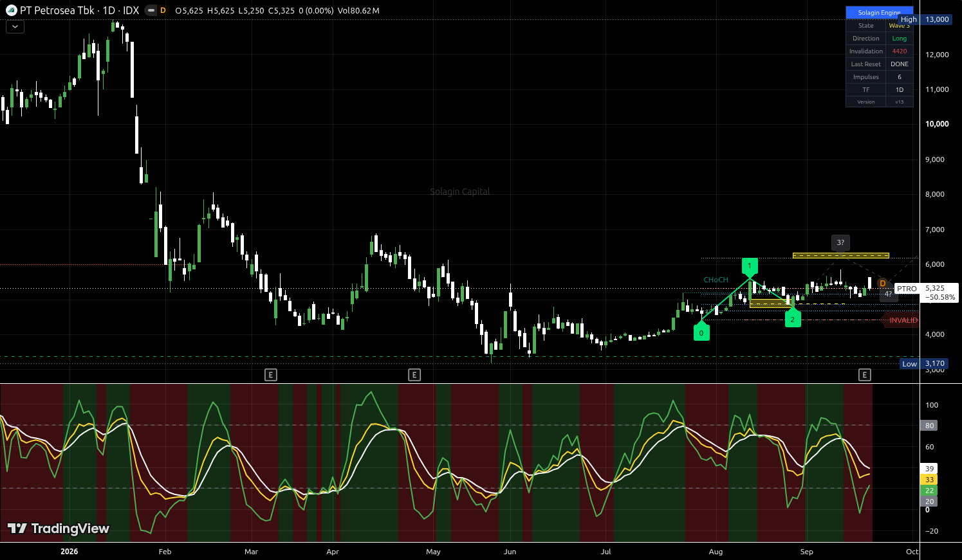This screenshot has width=962, height=560.
Task: Click the High 13,000 price label
Action: [925, 19]
